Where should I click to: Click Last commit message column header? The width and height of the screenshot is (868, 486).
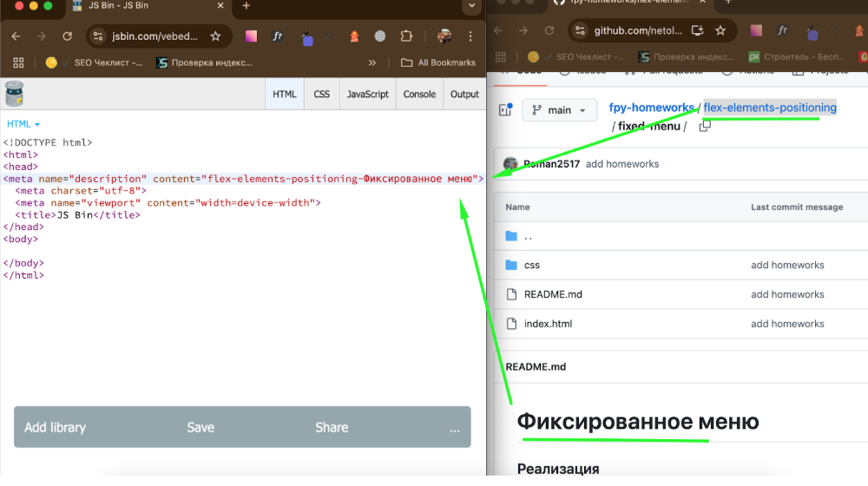pos(797,207)
